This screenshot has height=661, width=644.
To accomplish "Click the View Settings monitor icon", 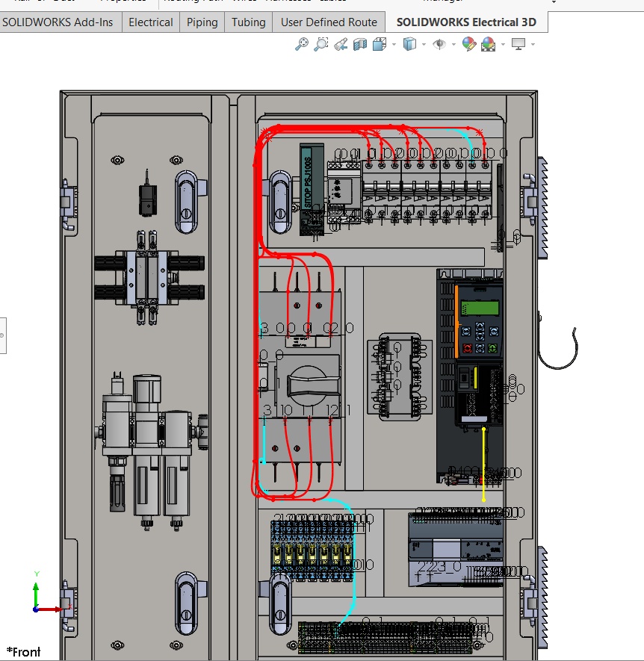I will coord(518,44).
